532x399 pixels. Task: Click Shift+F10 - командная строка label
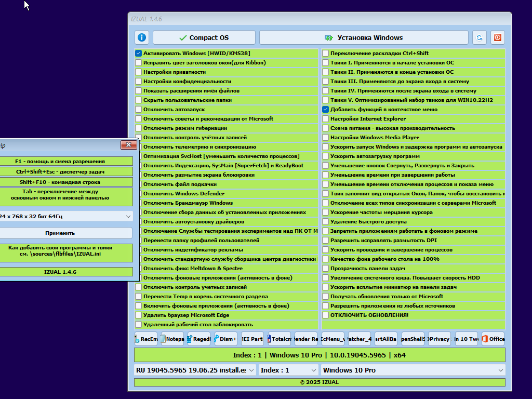coord(60,182)
